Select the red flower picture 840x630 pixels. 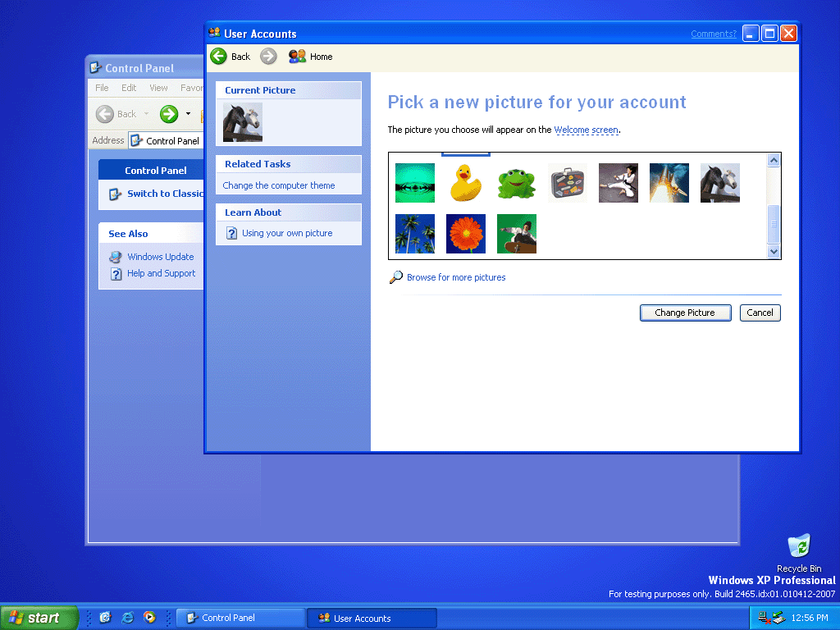tap(466, 234)
